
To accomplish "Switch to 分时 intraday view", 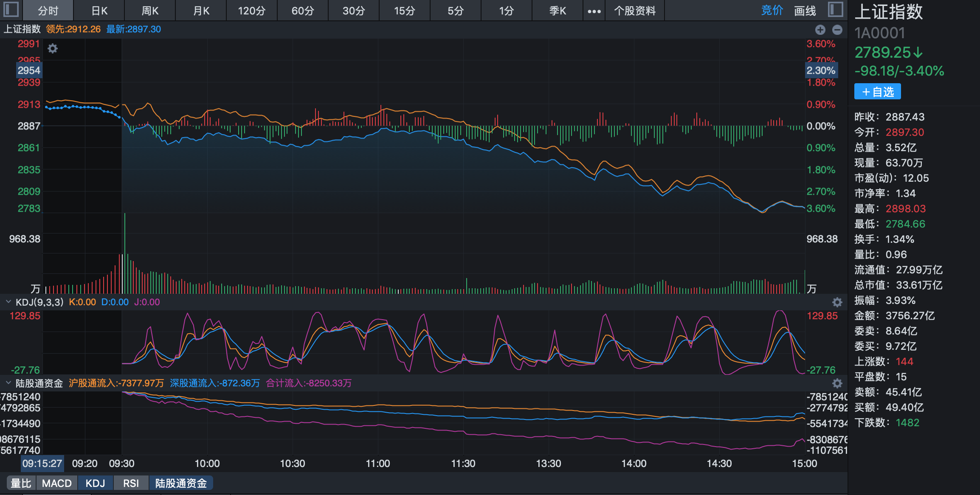I will coord(48,11).
